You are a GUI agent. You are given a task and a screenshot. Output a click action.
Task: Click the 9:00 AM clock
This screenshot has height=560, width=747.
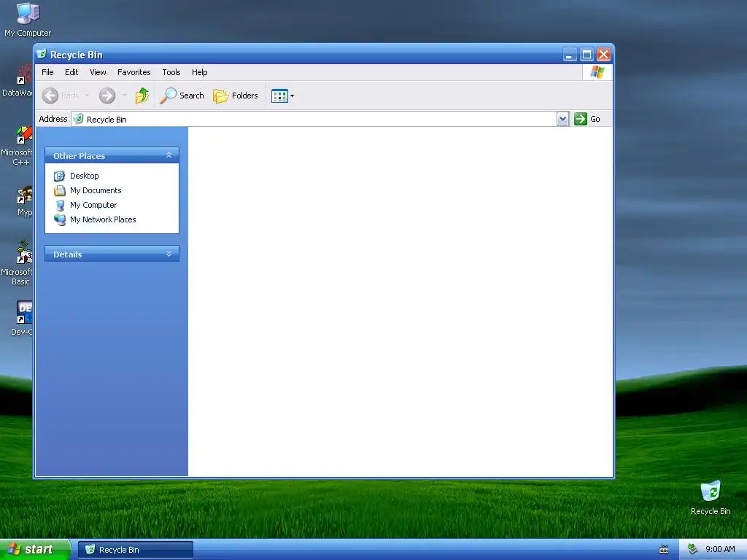pyautogui.click(x=720, y=550)
